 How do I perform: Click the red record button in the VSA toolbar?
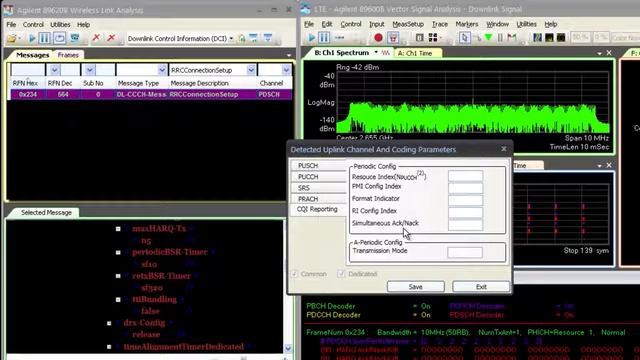[x=378, y=38]
